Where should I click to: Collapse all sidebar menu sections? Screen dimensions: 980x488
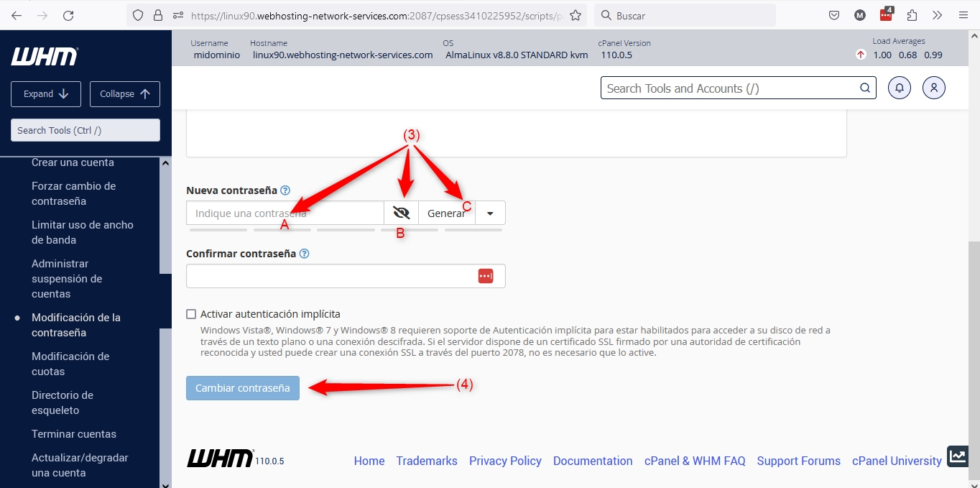click(124, 94)
